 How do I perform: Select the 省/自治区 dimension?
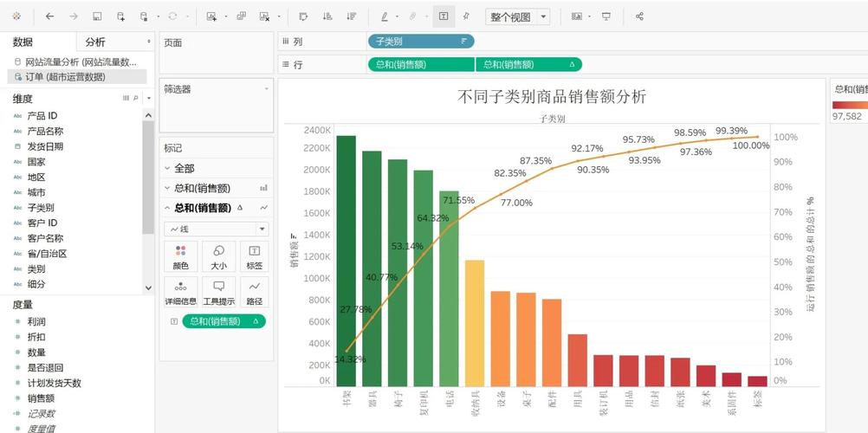[x=47, y=254]
